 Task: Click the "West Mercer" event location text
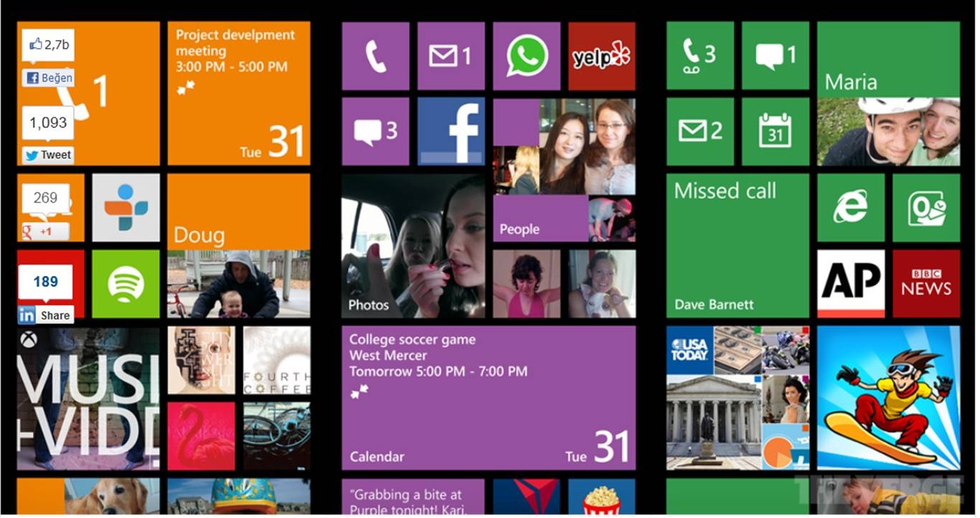click(x=388, y=356)
